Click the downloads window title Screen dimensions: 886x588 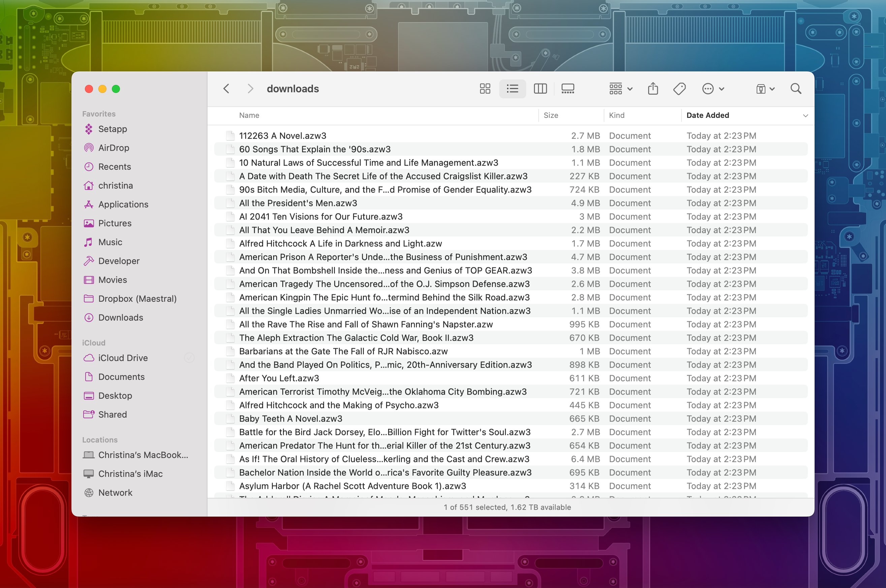click(293, 89)
